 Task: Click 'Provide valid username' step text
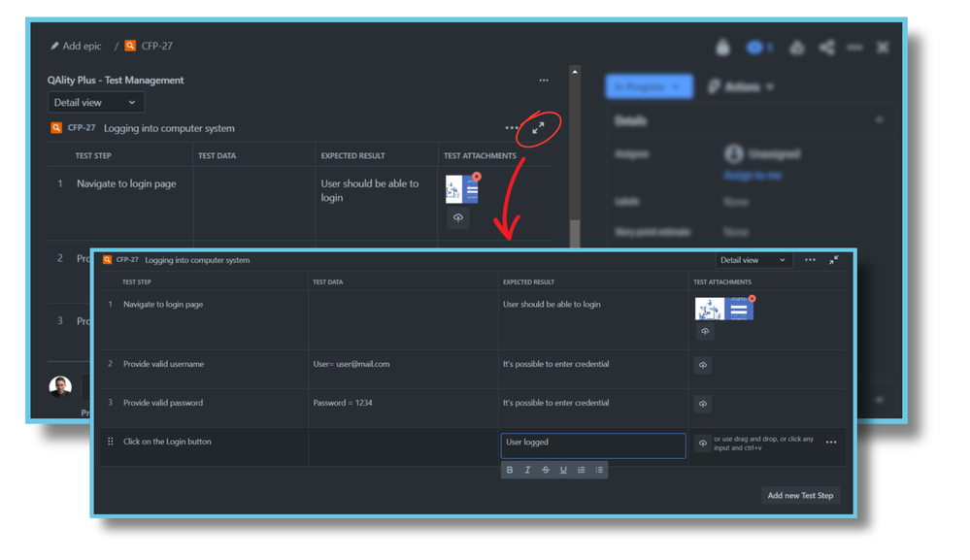pyautogui.click(x=163, y=364)
